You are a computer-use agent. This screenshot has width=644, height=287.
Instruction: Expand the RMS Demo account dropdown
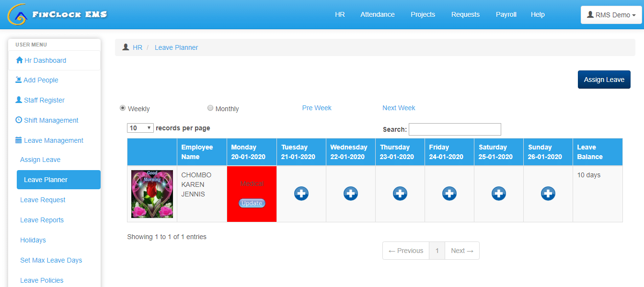(x=611, y=15)
